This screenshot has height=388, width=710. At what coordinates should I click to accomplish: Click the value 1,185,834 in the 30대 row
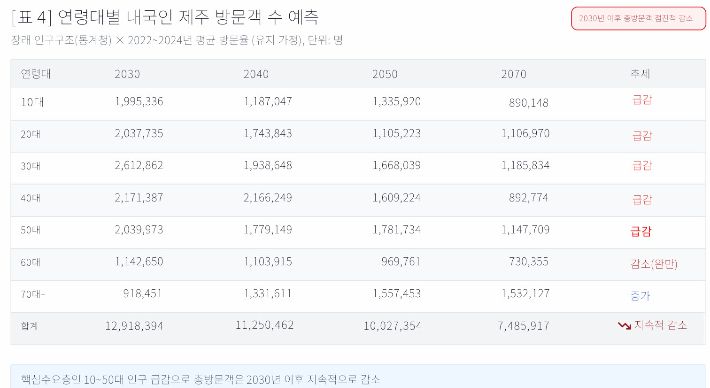525,165
